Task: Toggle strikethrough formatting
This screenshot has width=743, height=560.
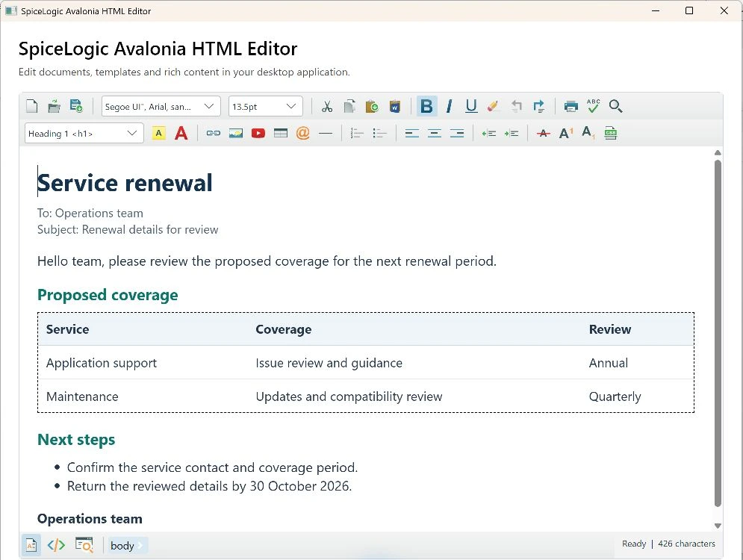Action: click(544, 134)
